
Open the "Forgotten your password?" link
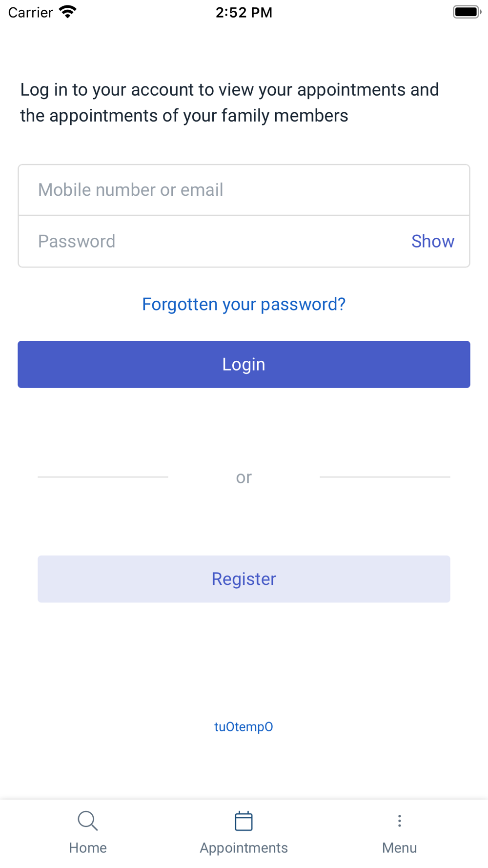click(x=244, y=304)
